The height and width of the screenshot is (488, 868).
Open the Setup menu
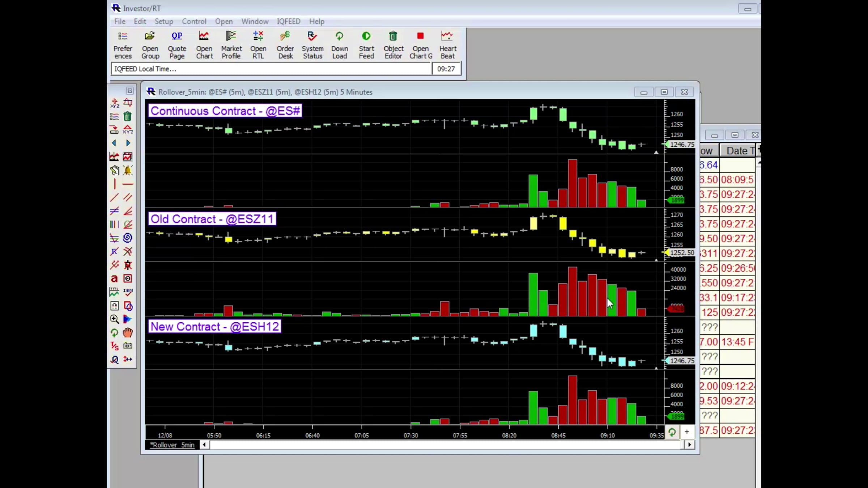(x=163, y=21)
